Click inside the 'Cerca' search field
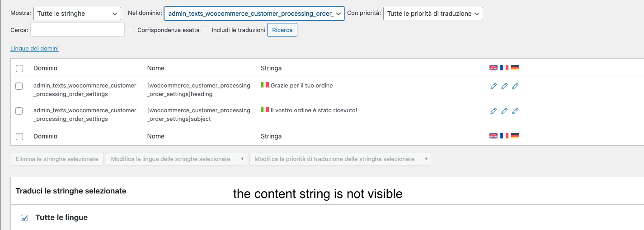Viewport: 644px width, 230px height. (77, 30)
